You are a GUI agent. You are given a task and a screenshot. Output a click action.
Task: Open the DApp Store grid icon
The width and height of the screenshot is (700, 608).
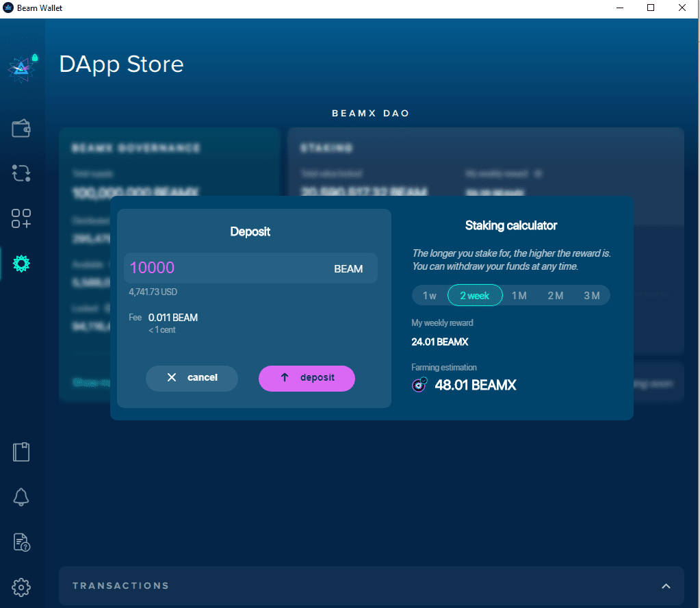pos(21,218)
